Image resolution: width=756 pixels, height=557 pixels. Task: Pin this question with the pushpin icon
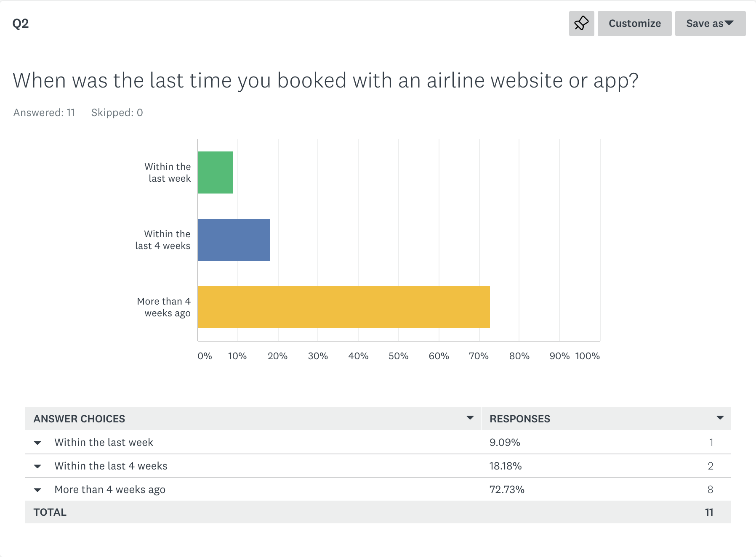point(581,24)
